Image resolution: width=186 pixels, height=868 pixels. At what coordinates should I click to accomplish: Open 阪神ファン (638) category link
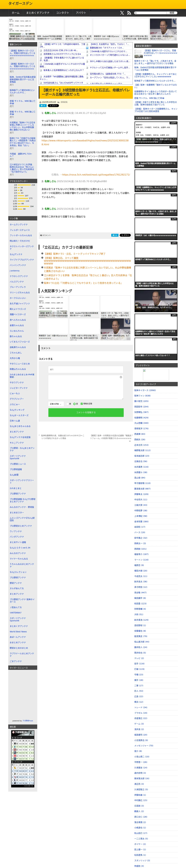[142, 396]
